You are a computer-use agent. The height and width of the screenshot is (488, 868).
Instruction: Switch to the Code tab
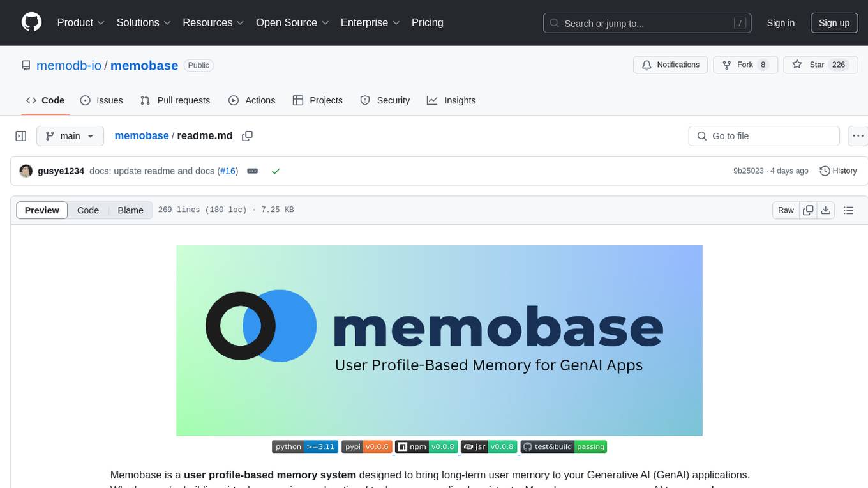45,100
